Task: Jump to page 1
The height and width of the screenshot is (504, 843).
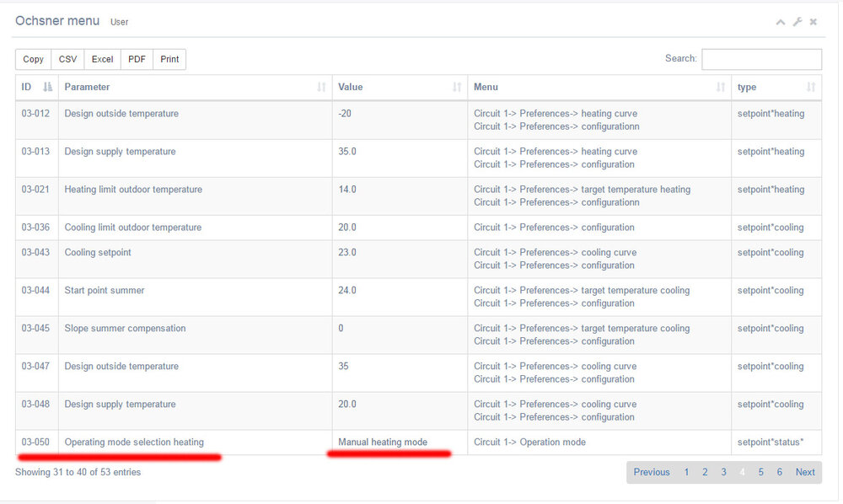Action: 687,472
